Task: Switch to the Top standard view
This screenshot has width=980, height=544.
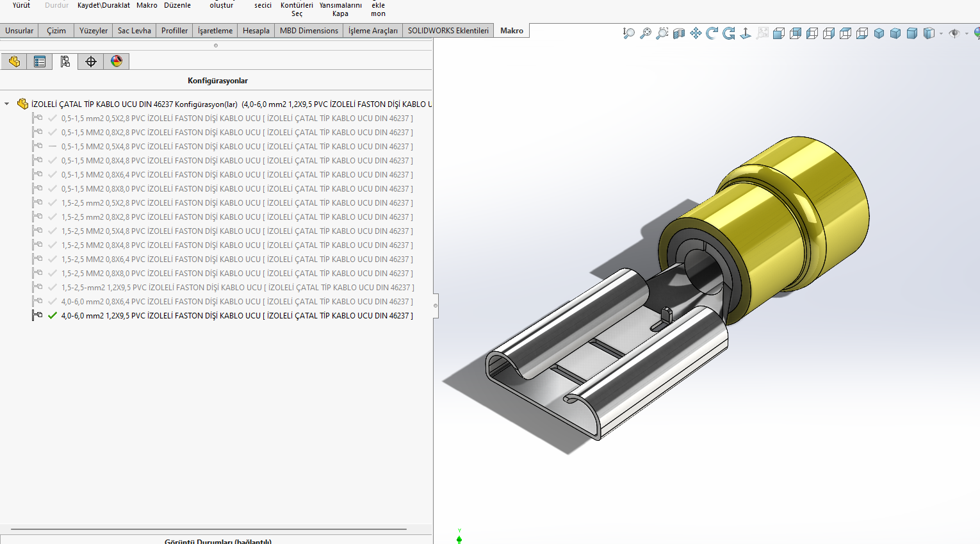Action: click(845, 33)
